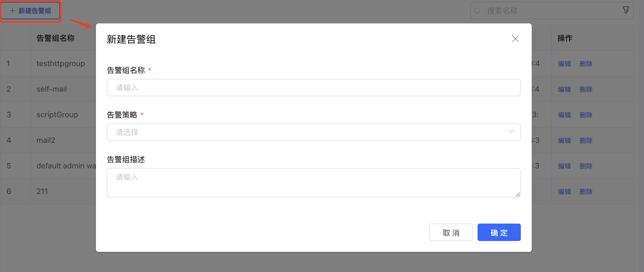Click 删除 for default admin row
Screen dimensions: 644x272
586,166
